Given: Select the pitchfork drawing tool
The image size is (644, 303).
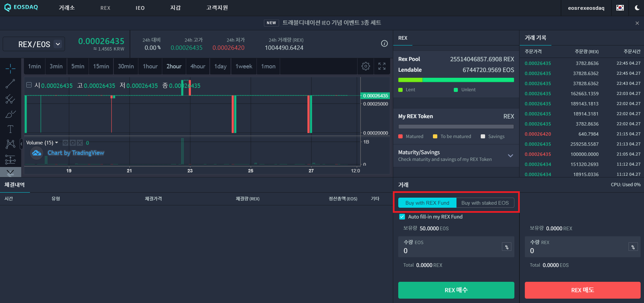Looking at the screenshot, I should [x=10, y=99].
